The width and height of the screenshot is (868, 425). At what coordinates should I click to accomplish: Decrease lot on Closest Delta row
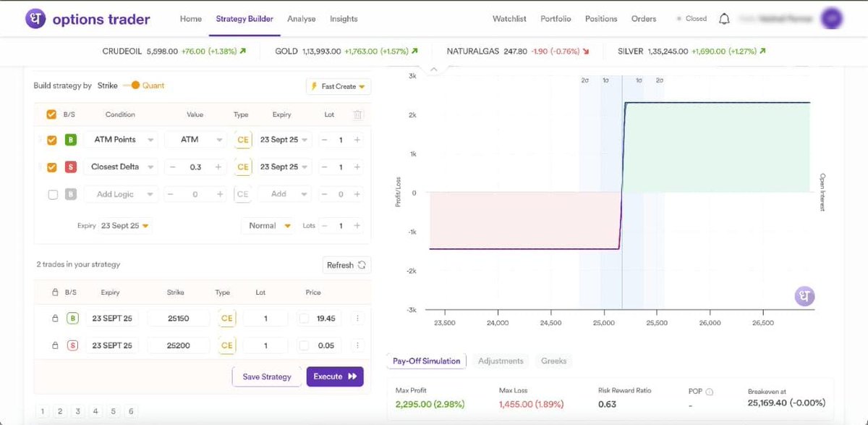pos(324,167)
